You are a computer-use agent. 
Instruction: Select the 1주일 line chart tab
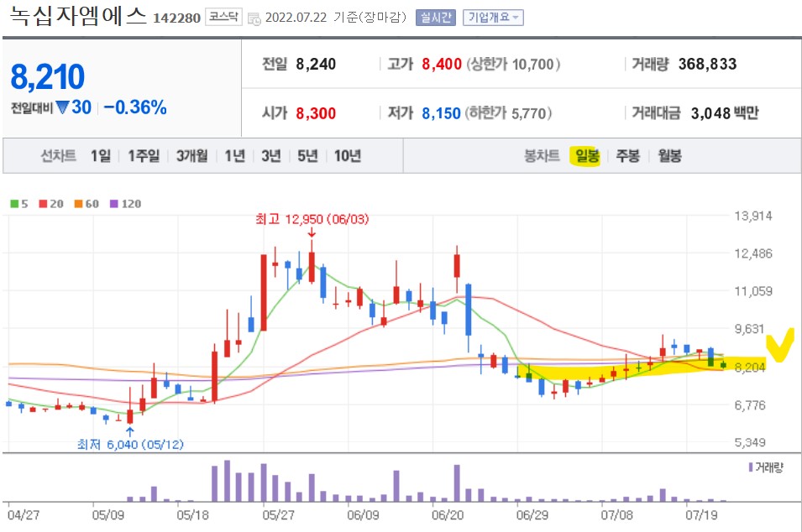(x=144, y=155)
